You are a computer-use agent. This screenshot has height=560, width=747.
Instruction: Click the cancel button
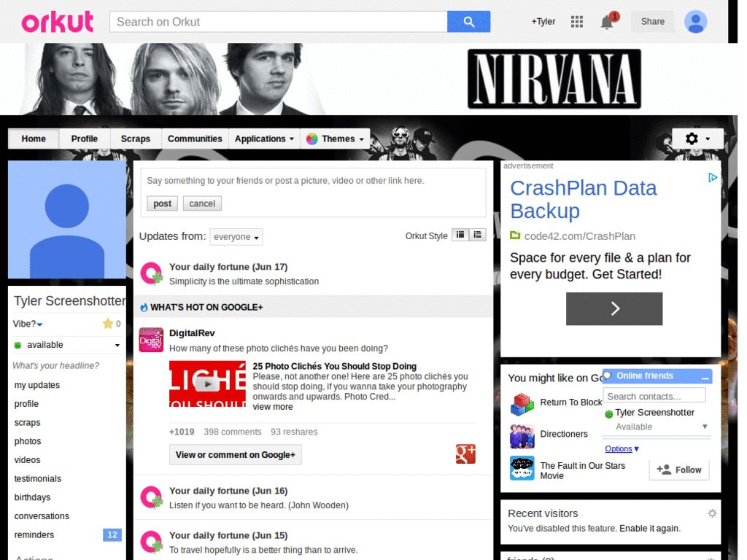202,203
